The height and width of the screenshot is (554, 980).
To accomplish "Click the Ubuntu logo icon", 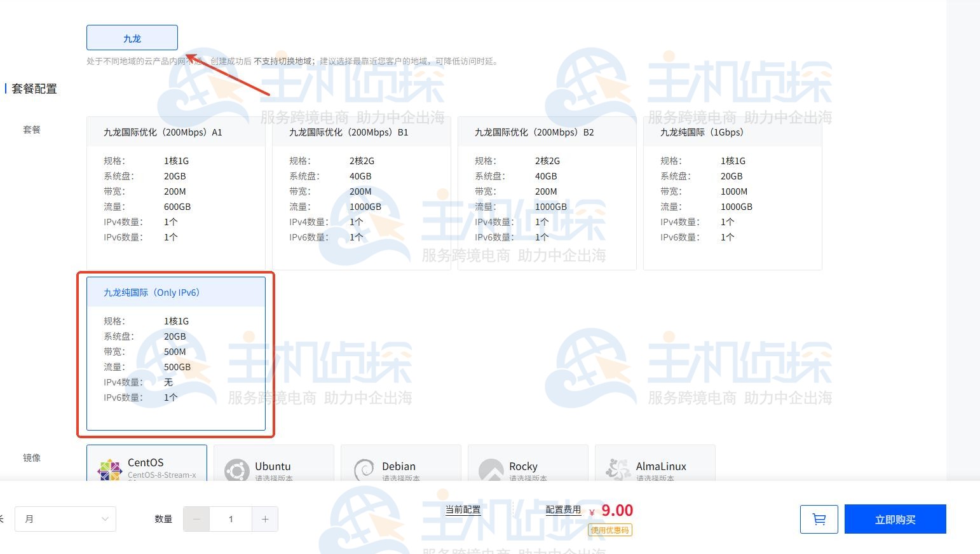I will tap(236, 469).
